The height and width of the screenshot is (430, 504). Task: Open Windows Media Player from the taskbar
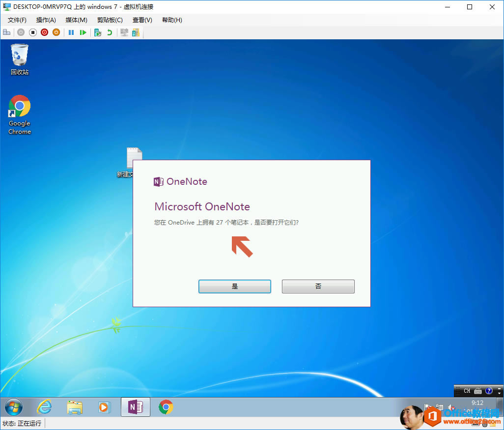click(104, 407)
